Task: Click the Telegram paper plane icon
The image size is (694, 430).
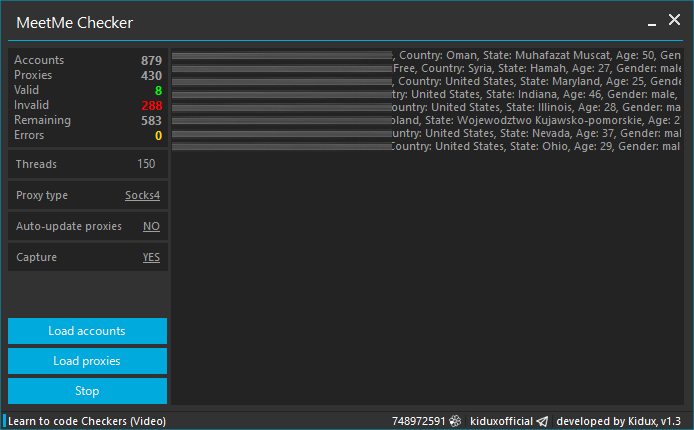Action: 543,421
